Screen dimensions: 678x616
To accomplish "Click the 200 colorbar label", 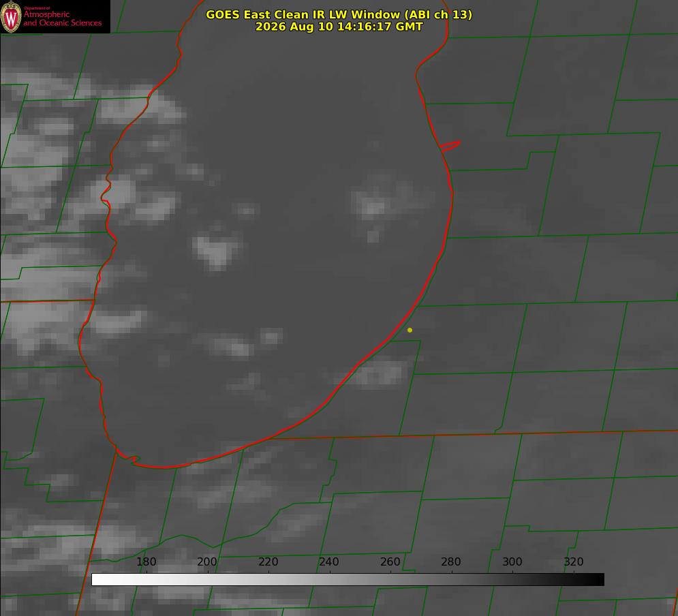I will (x=207, y=561).
